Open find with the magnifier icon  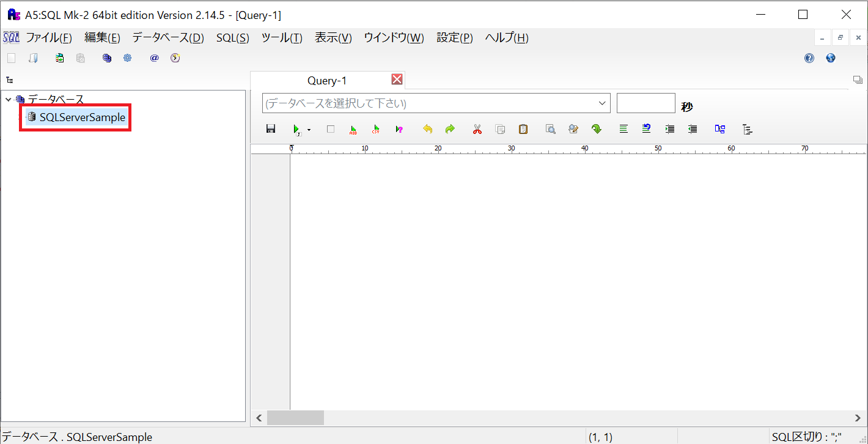pos(551,129)
